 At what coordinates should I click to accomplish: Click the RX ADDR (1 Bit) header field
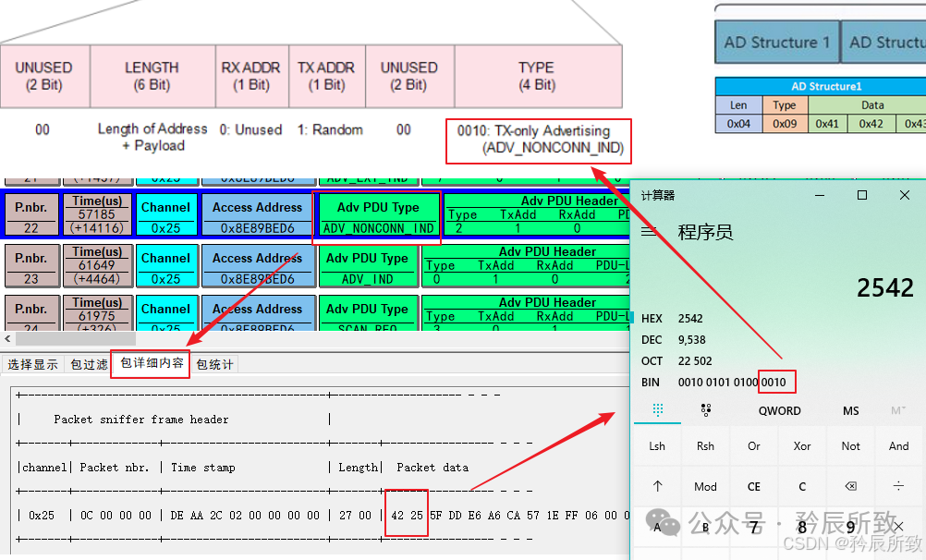coord(251,76)
